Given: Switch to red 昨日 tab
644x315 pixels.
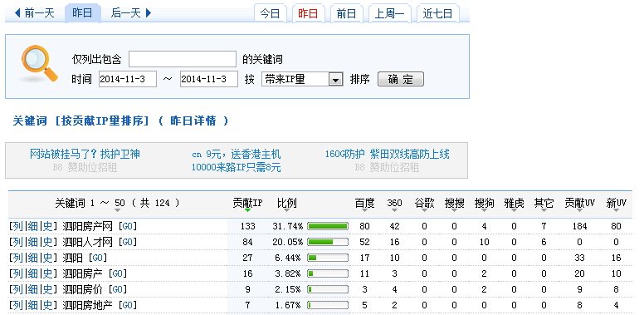Looking at the screenshot, I should (308, 13).
